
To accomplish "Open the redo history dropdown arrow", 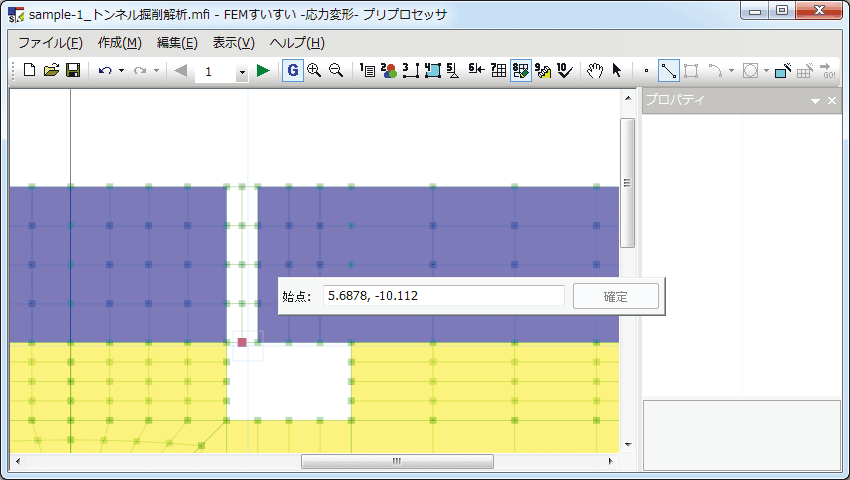I will pyautogui.click(x=157, y=71).
